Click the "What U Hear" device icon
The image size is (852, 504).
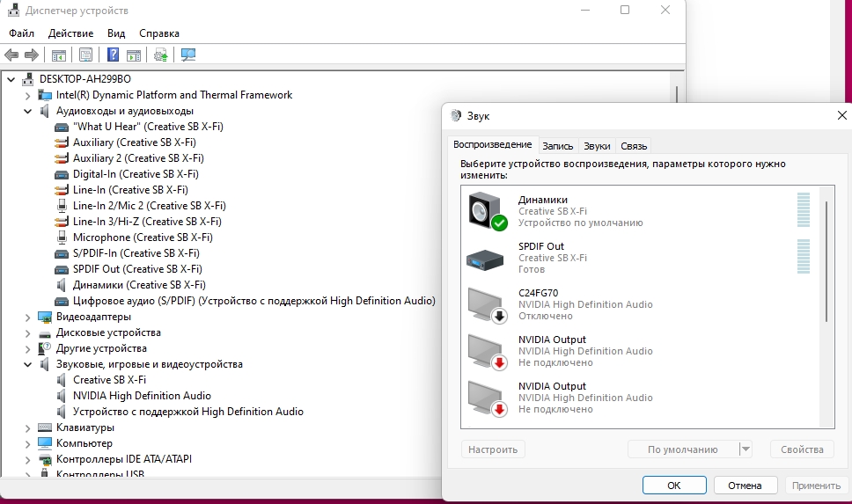pyautogui.click(x=62, y=127)
